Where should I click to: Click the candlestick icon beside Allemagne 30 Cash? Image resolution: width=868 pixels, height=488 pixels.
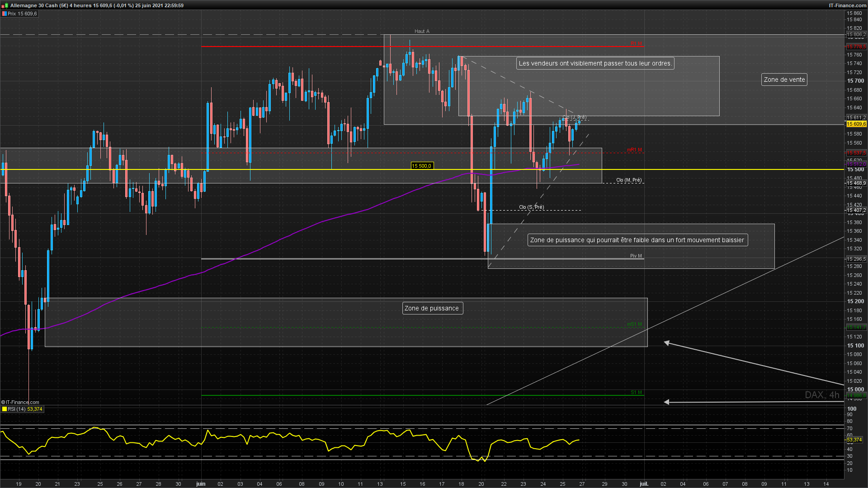5,5
